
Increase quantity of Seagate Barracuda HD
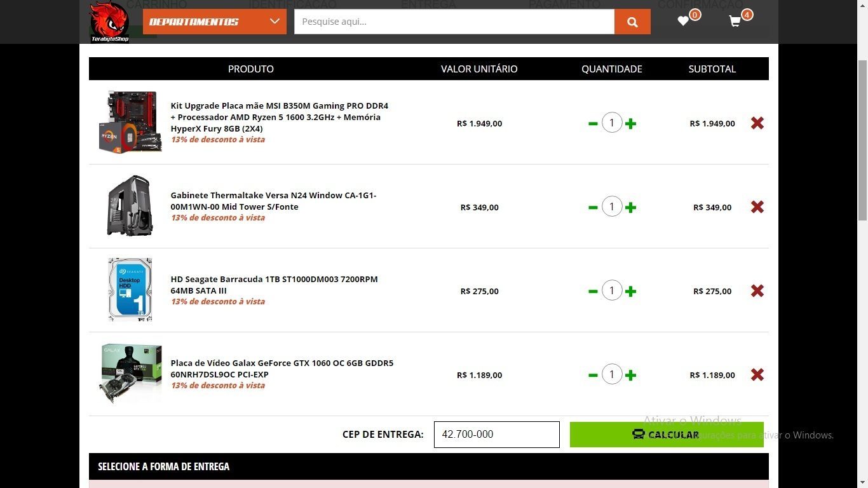click(x=630, y=291)
